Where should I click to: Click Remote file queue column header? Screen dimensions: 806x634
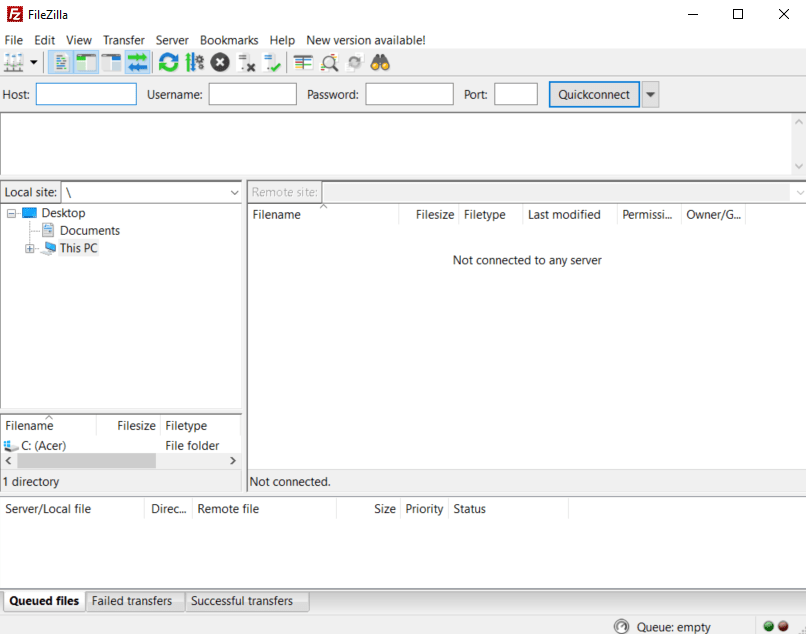click(264, 509)
